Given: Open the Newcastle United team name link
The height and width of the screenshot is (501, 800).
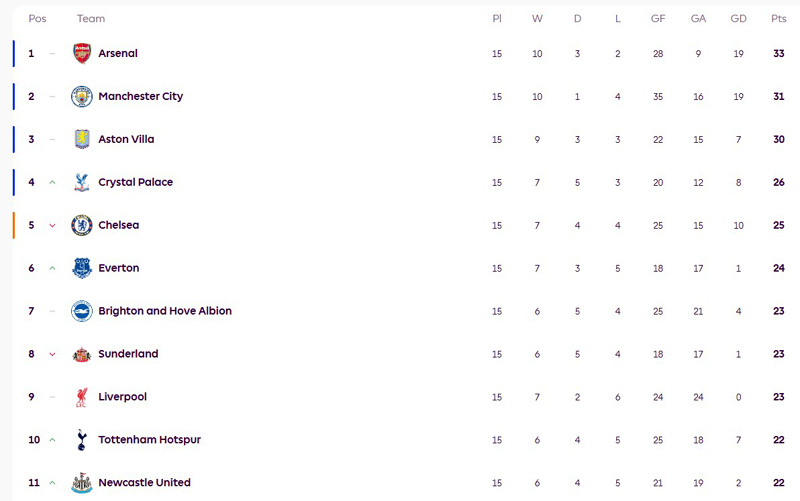Looking at the screenshot, I should [x=144, y=483].
